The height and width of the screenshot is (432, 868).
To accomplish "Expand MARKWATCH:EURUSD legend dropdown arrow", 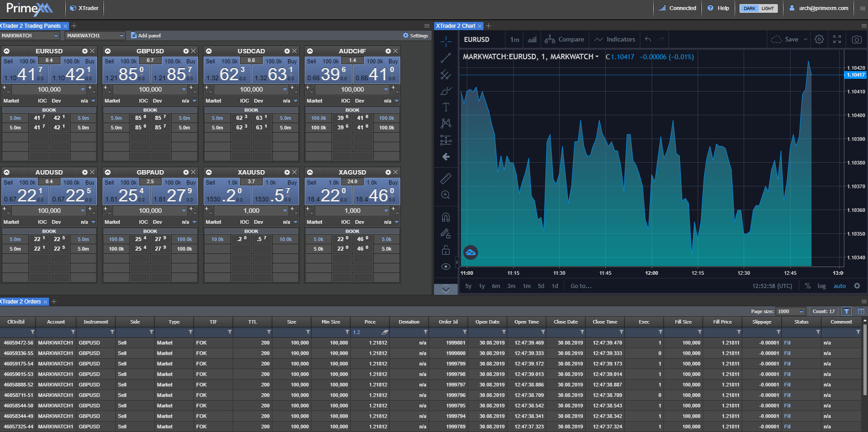I will 597,57.
